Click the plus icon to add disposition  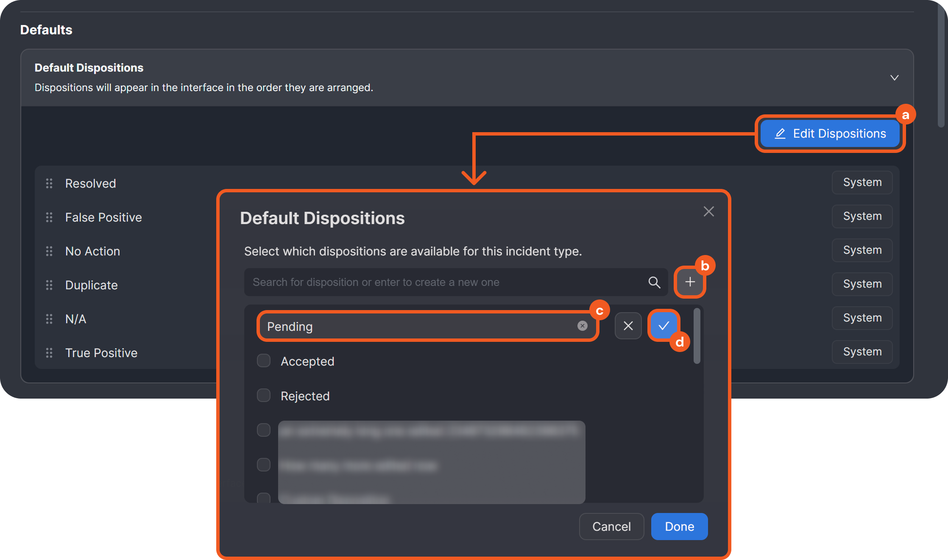(690, 282)
